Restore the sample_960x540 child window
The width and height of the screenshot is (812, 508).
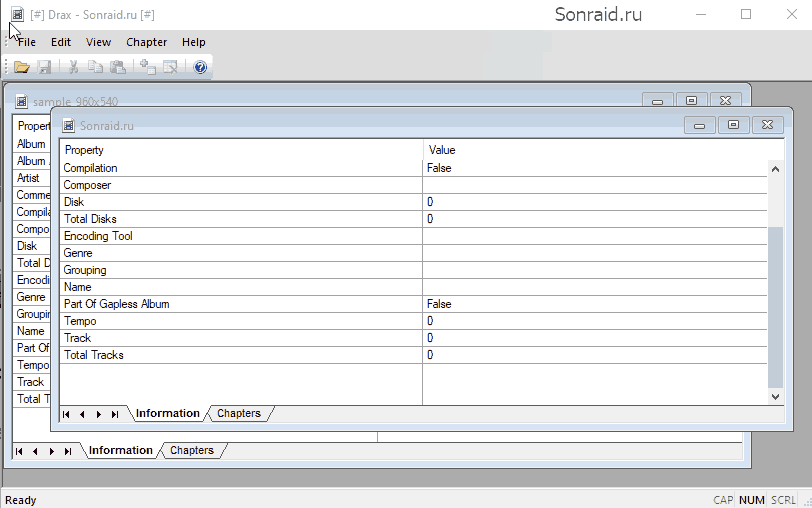(691, 100)
